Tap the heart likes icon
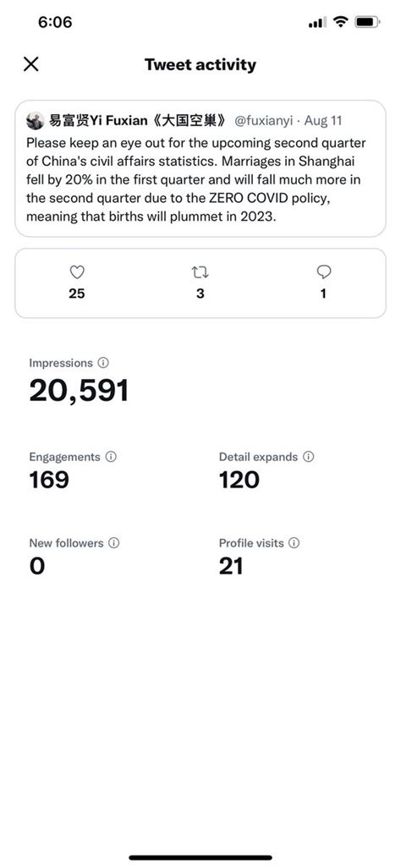 point(77,272)
